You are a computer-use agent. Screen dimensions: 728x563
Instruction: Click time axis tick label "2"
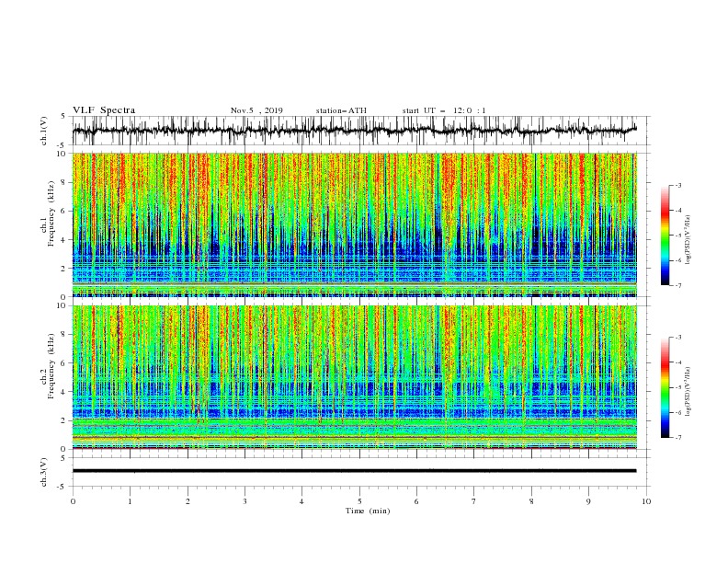click(x=188, y=501)
